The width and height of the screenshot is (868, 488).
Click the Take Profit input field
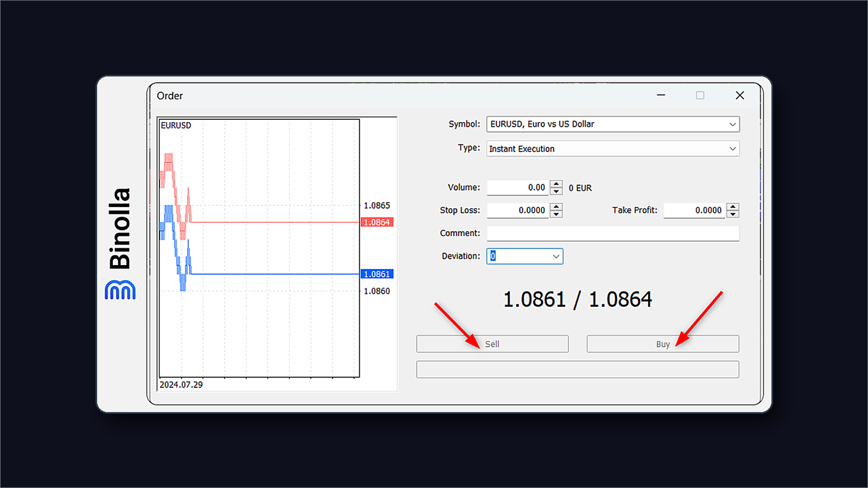pyautogui.click(x=694, y=210)
